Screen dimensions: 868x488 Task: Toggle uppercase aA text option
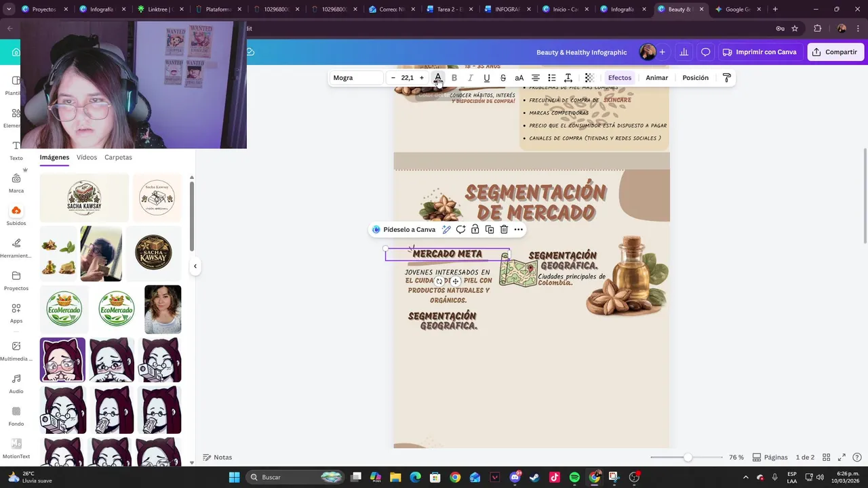pyautogui.click(x=519, y=78)
